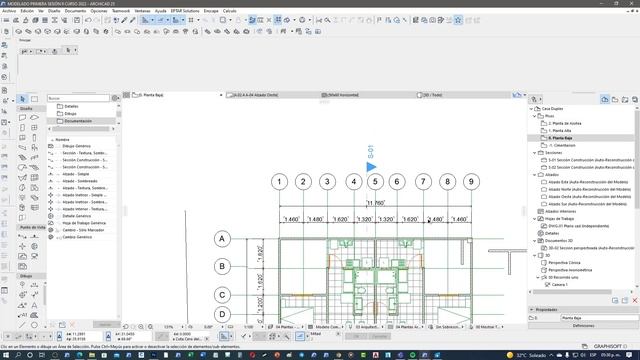
Task: Open the Archivo menu
Action: 9,11
